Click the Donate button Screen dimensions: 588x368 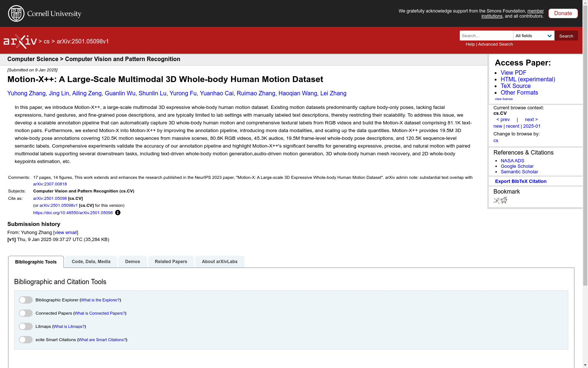563,13
